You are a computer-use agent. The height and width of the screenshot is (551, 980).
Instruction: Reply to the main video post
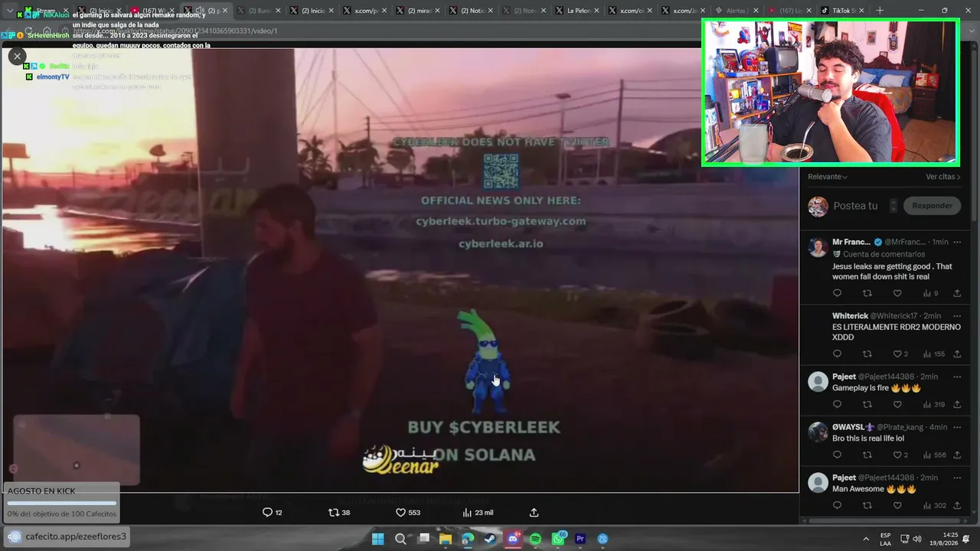[x=272, y=513]
